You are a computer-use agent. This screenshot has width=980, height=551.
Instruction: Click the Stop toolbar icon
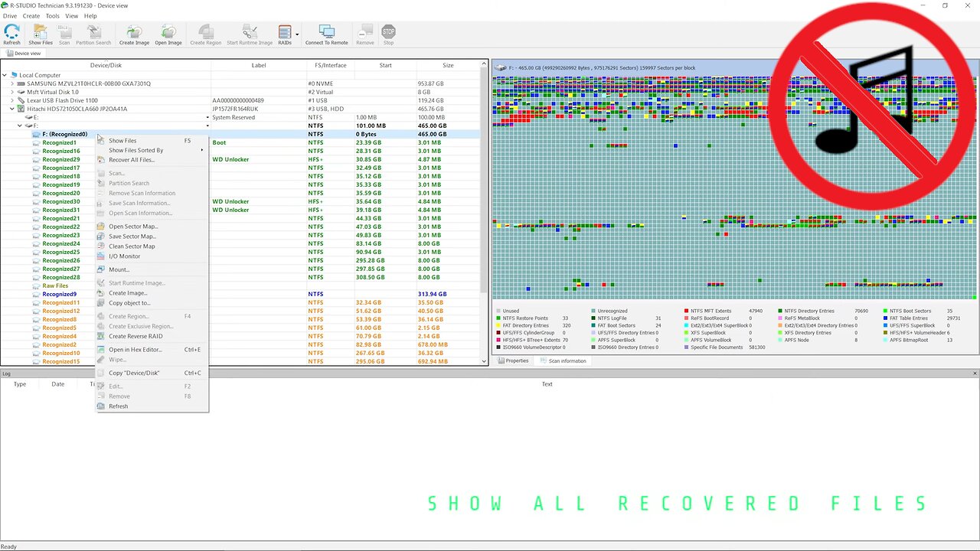tap(388, 34)
